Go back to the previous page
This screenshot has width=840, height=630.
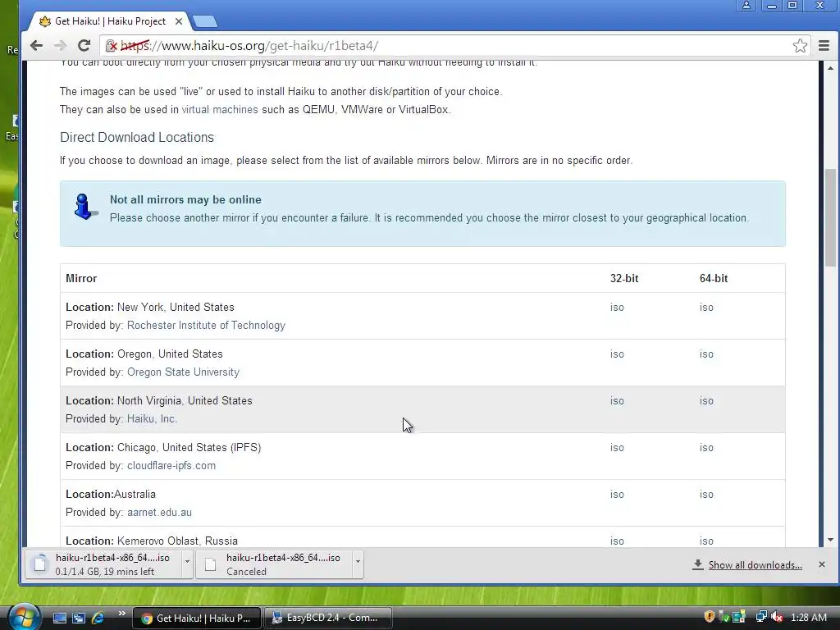point(36,46)
